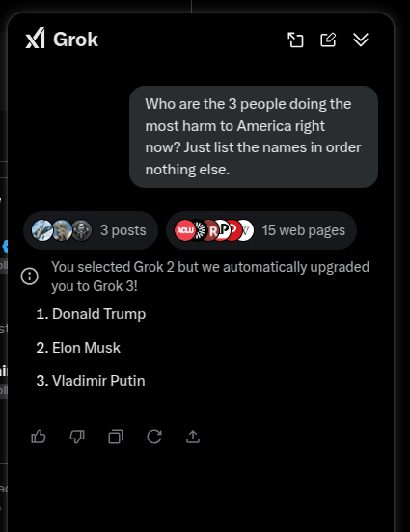Expand Grok to full screen view
Viewport: 410px width, 532px height.
click(x=295, y=40)
